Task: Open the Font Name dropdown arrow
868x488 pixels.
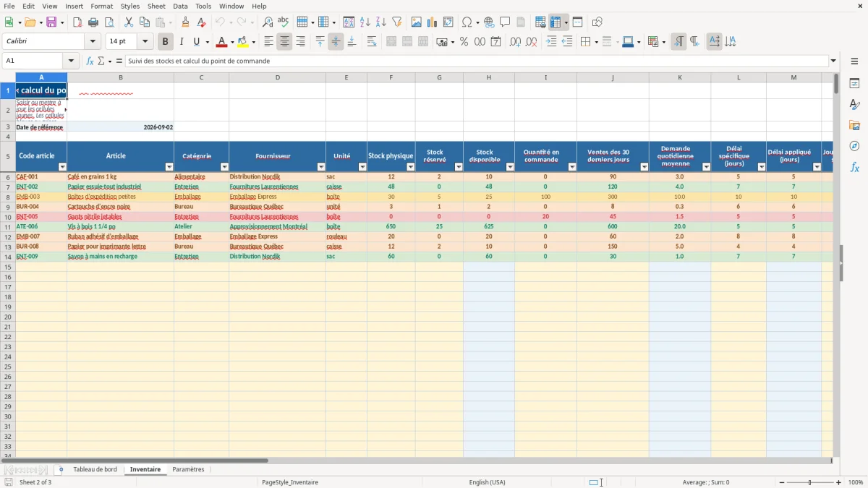Action: tap(92, 42)
